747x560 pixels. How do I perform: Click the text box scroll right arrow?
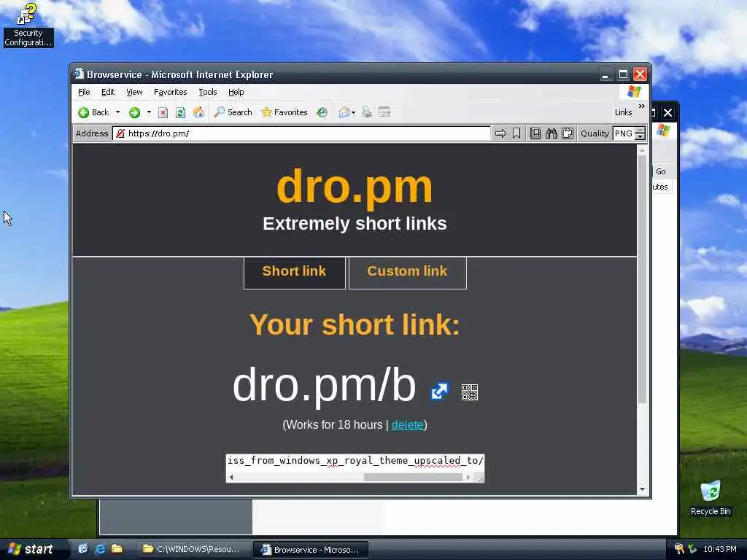click(x=468, y=477)
